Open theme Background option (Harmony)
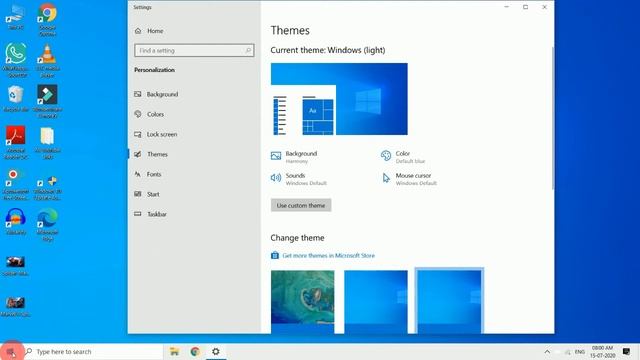Image resolution: width=640 pixels, height=360 pixels. 294,157
